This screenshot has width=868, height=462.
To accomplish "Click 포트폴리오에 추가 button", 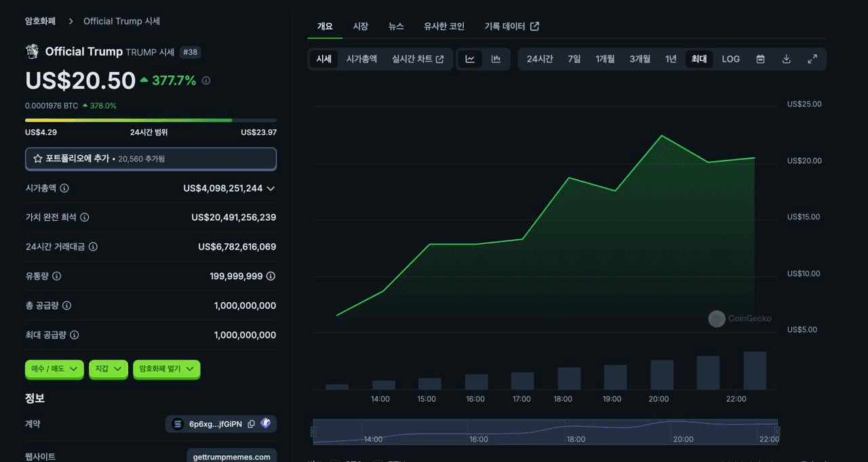I will tap(151, 159).
